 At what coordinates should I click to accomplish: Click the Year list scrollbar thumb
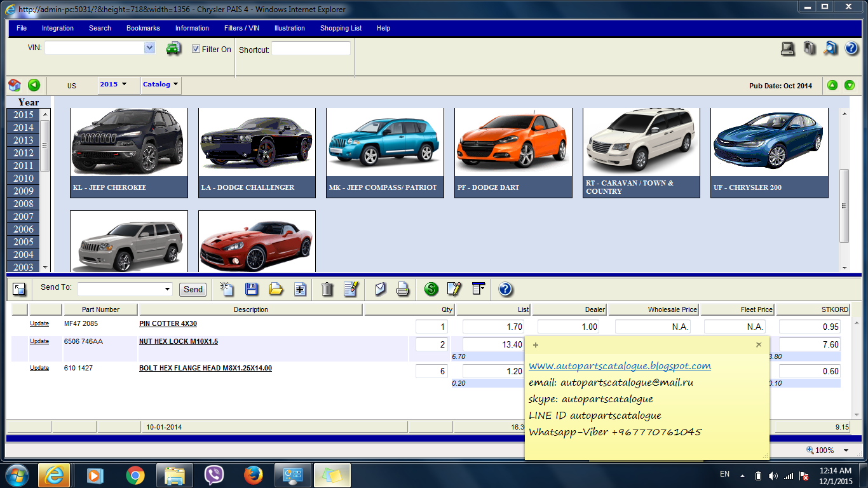click(45, 146)
